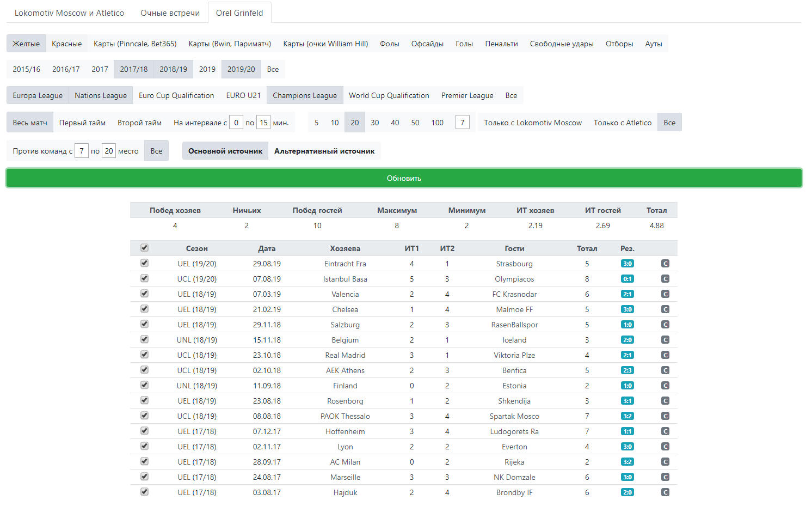The width and height of the screenshot is (812, 506).
Task: Open the 2:0 result badge for Belgium
Action: [628, 340]
